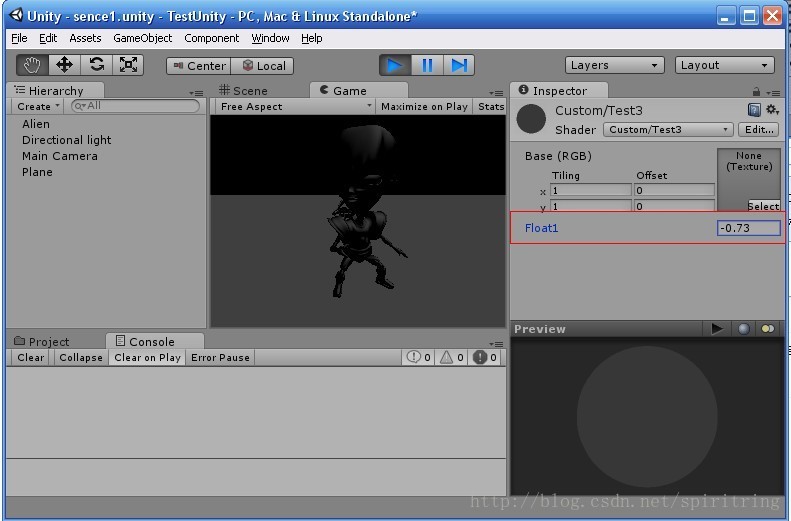
Task: Click the Float1 value field
Action: 749,228
